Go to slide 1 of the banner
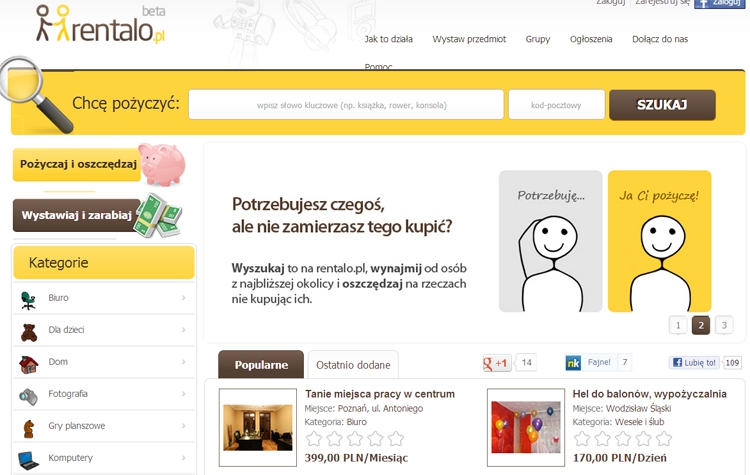This screenshot has height=475, width=750. click(678, 325)
